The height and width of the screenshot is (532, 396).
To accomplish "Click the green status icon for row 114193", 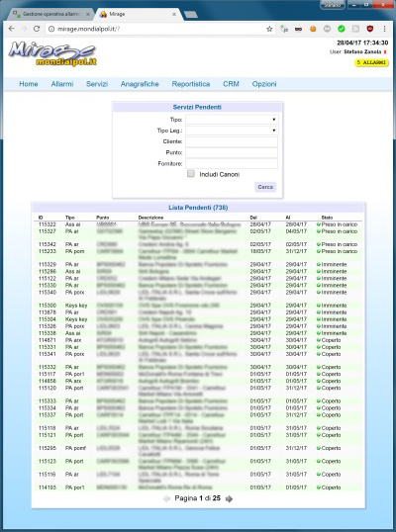I will (x=319, y=488).
